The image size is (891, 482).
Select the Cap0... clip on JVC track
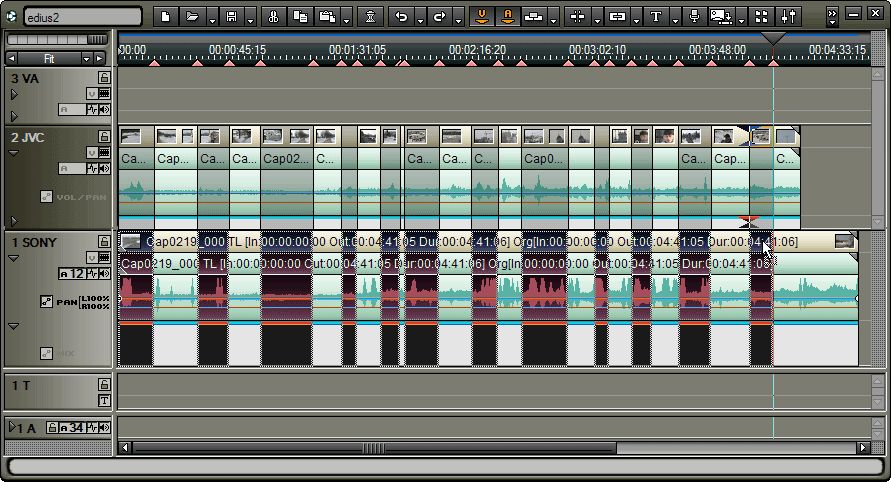coord(544,159)
